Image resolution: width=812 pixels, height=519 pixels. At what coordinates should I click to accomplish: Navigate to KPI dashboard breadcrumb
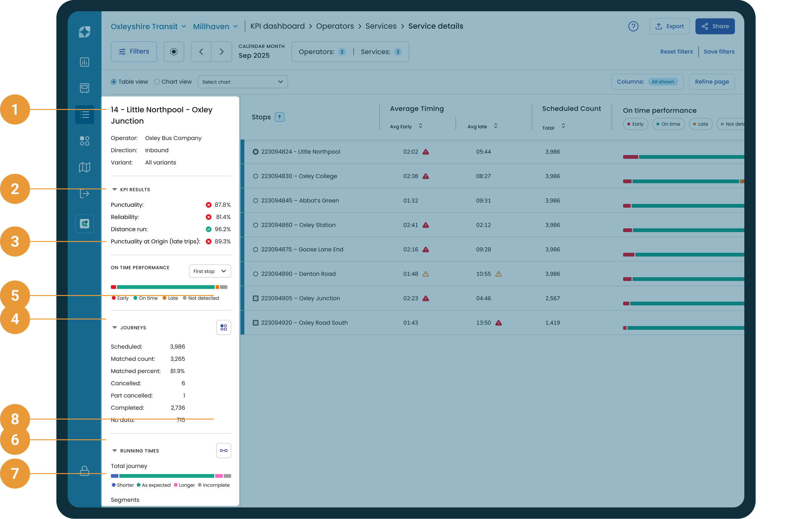coord(277,26)
